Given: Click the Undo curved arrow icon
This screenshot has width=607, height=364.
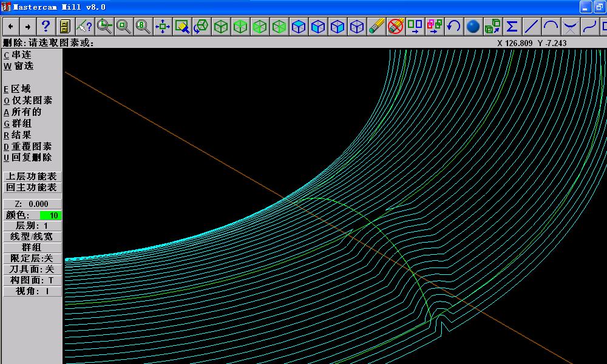Looking at the screenshot, I should tap(453, 26).
